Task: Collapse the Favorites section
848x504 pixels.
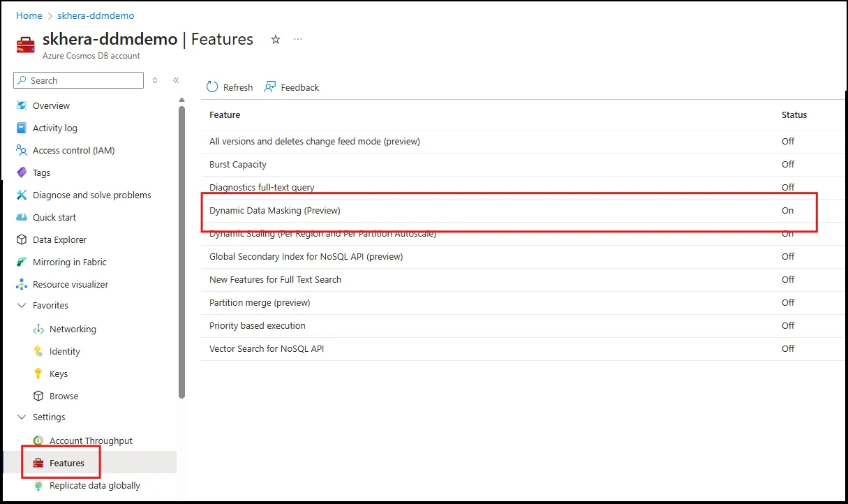Action: pos(21,305)
